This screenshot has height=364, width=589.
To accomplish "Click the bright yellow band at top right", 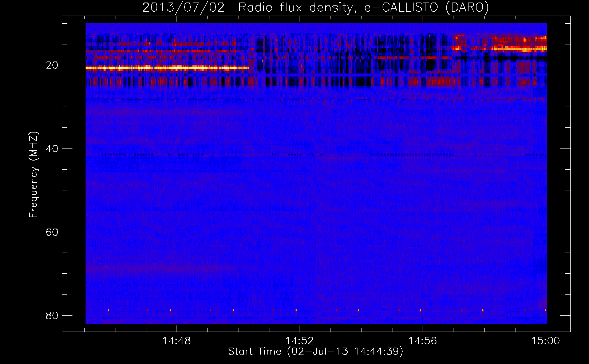I will click(x=518, y=48).
